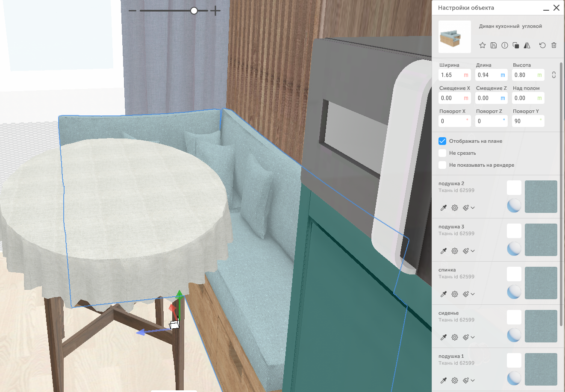Click the Высота field showing 0.80
565x392 pixels.
[x=528, y=75]
